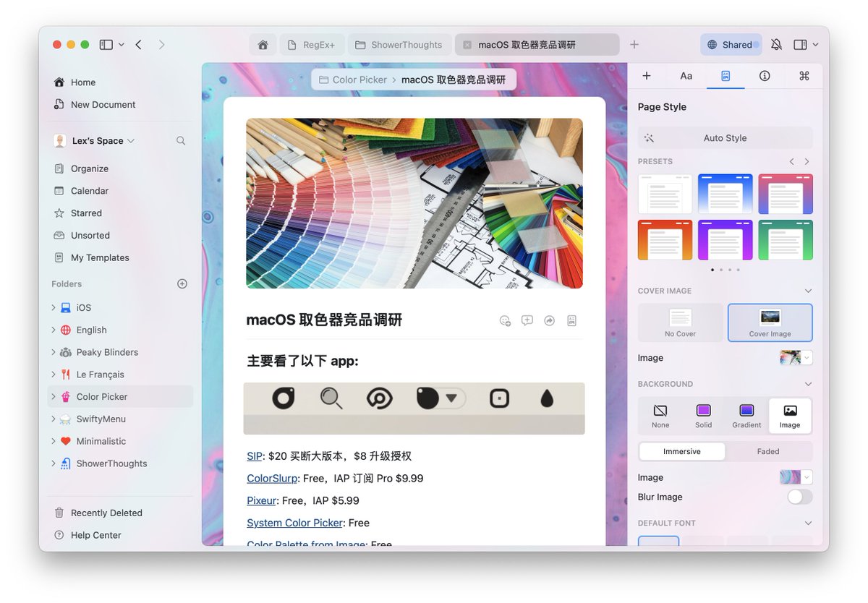Collapse the Default Font section
The height and width of the screenshot is (603, 868).
(x=808, y=523)
